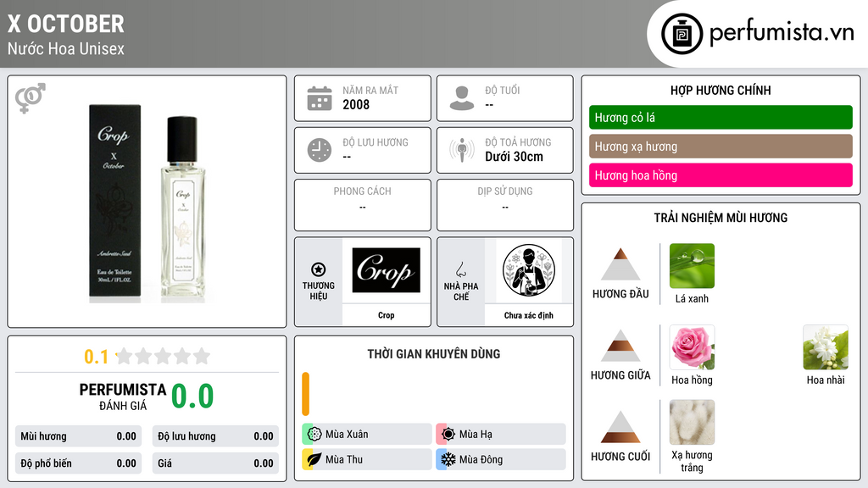Click the nose icon above Nhà pha chế
The height and width of the screenshot is (488, 868).
460,269
